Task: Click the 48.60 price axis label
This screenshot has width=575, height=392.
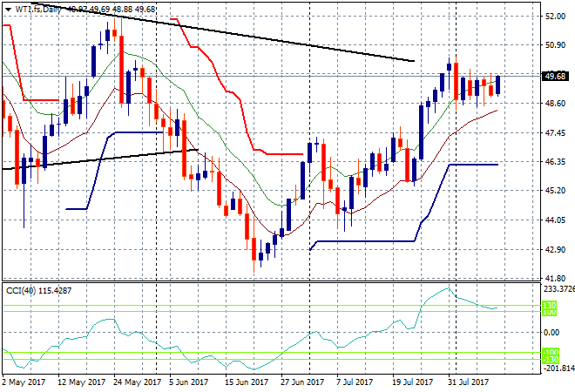Action: coord(555,104)
